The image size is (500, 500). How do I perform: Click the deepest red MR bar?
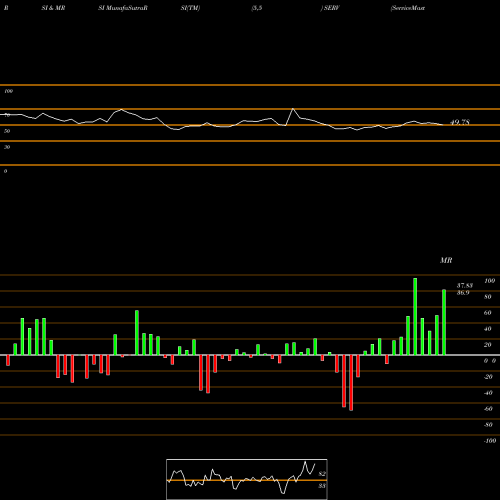click(351, 383)
